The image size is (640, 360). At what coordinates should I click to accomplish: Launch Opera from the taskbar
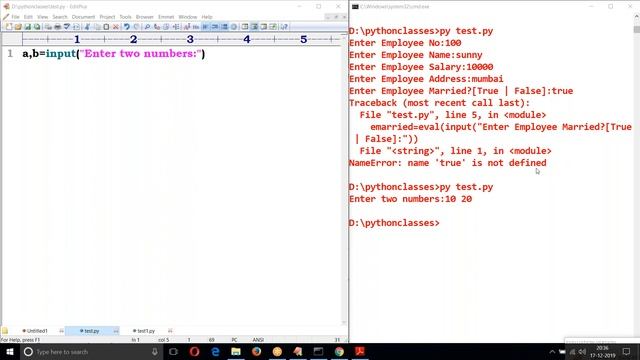194,352
